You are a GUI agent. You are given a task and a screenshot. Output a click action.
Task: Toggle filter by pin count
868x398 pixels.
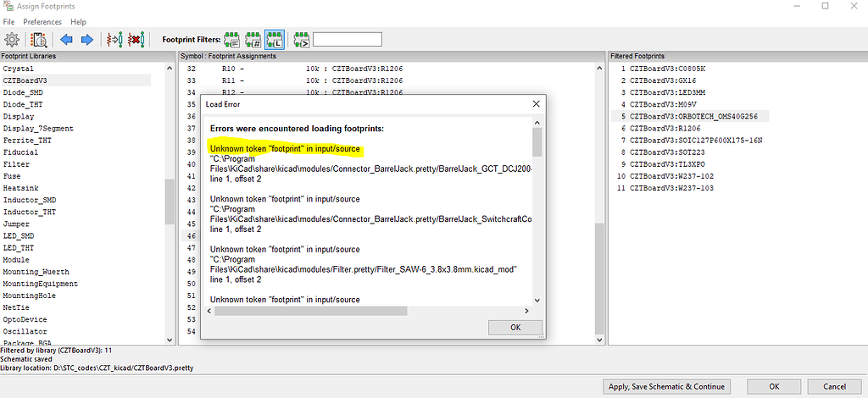coord(253,39)
